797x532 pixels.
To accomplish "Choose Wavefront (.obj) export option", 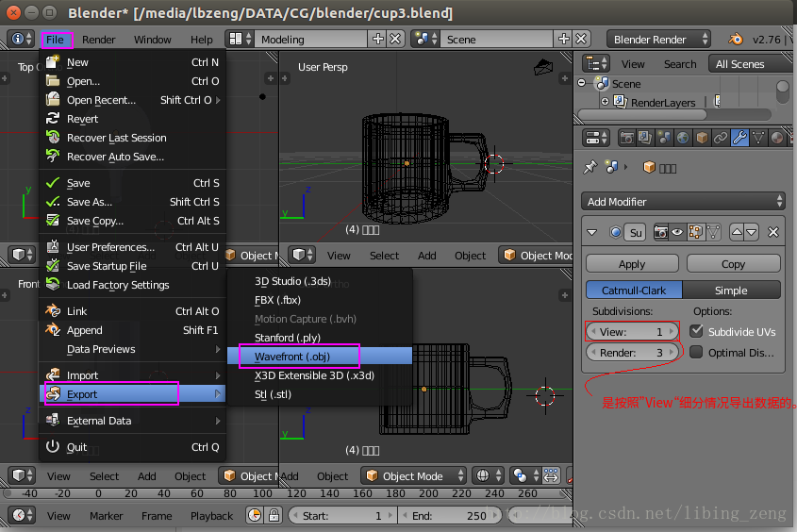I will 320,357.
